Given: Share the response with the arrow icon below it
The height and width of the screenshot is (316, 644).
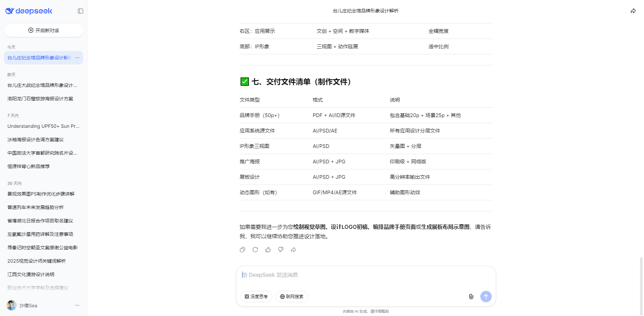Looking at the screenshot, I should [293, 250].
